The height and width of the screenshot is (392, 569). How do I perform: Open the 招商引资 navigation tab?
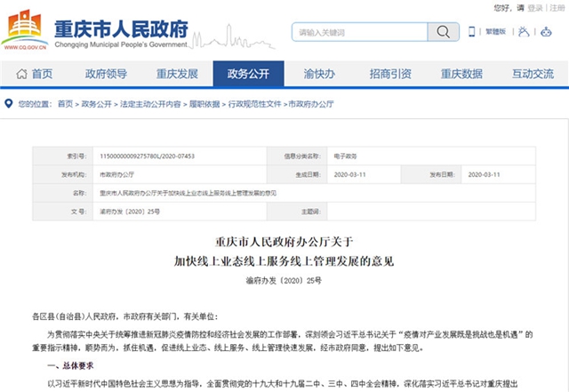pyautogui.click(x=390, y=74)
